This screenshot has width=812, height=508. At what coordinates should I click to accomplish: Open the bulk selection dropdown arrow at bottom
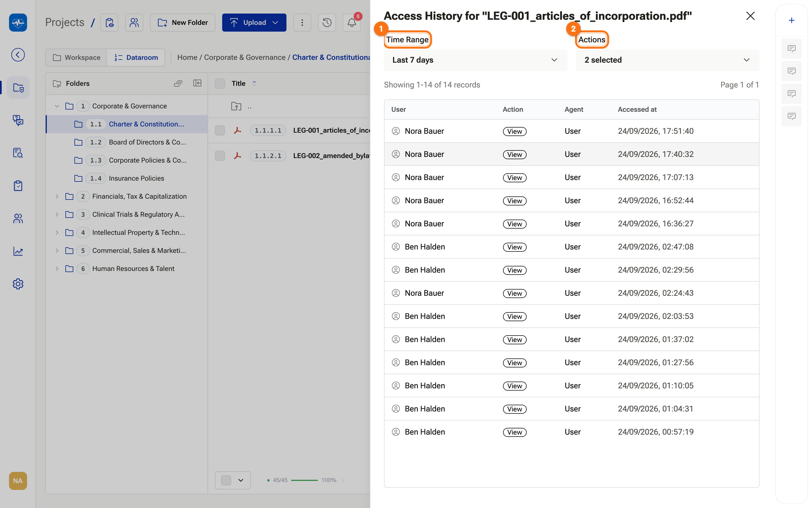point(240,480)
